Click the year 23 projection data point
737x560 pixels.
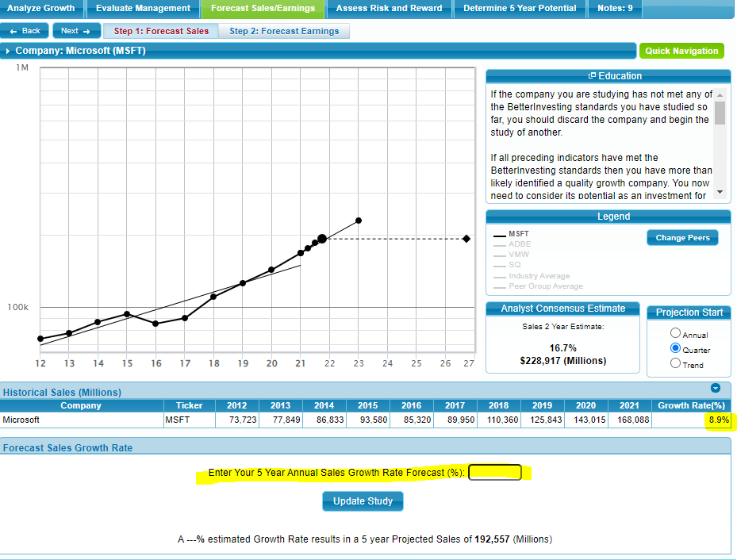click(x=359, y=221)
